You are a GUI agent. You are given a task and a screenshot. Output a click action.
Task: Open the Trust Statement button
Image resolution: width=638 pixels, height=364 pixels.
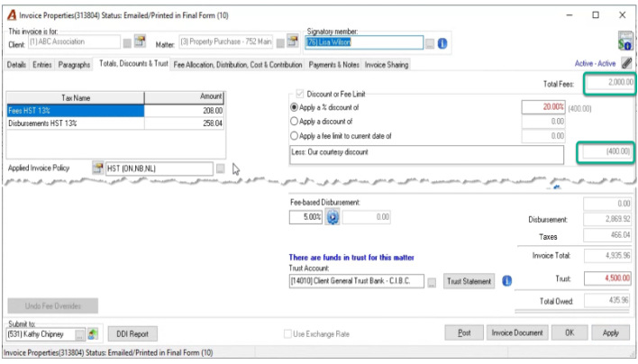(x=469, y=281)
